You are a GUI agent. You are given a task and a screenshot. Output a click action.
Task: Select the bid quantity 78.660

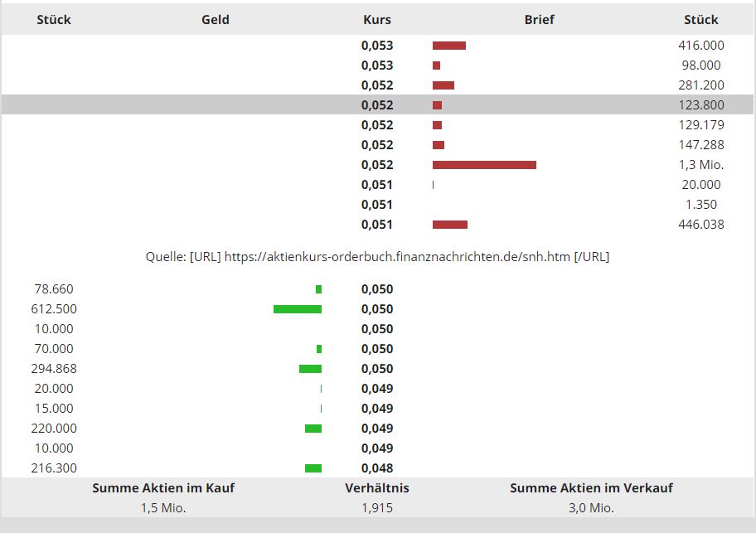[x=54, y=289]
